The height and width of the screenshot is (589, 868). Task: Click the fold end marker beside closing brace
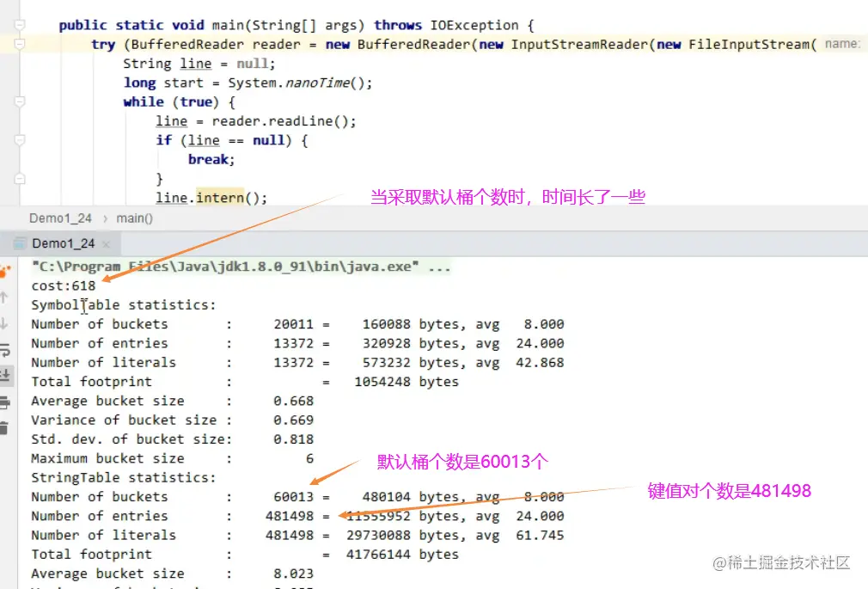point(20,179)
